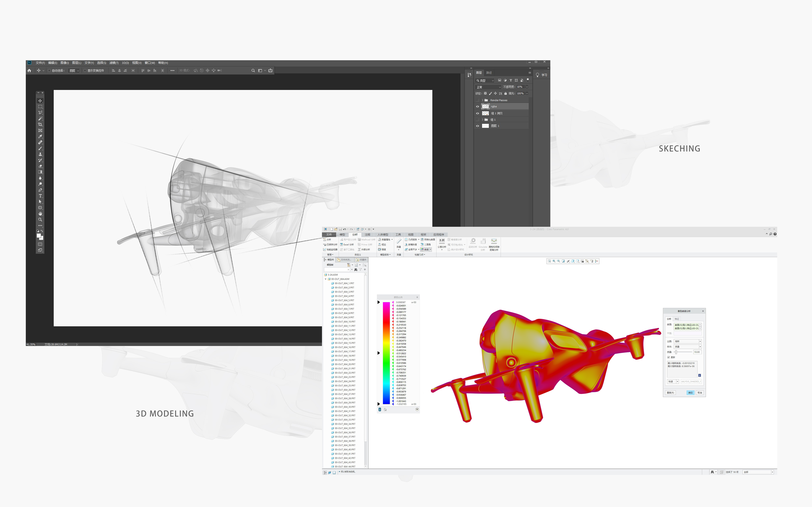Hide the rgba layer

pos(478,107)
